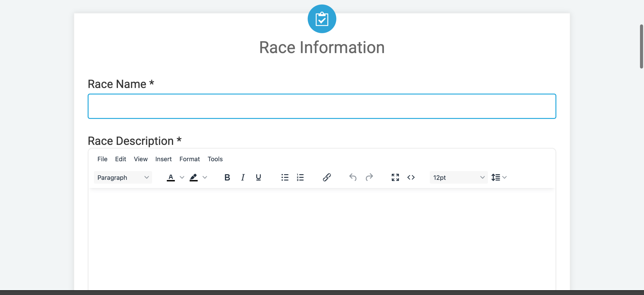The height and width of the screenshot is (295, 644).
Task: Open the Paragraph format dropdown
Action: tap(123, 177)
